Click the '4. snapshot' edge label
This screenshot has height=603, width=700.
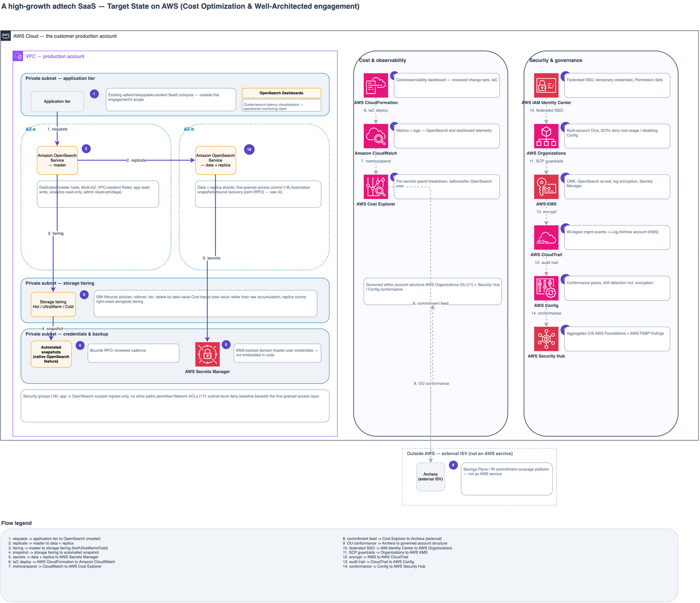pos(52,329)
